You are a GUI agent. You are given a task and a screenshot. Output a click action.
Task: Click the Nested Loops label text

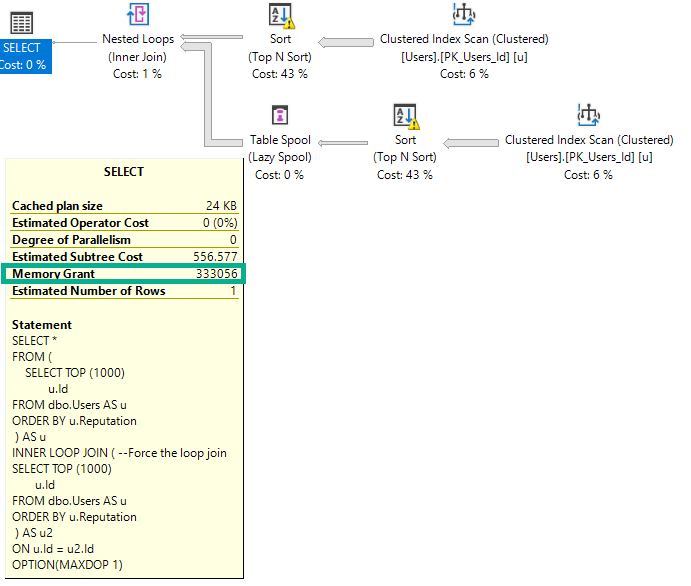click(138, 39)
